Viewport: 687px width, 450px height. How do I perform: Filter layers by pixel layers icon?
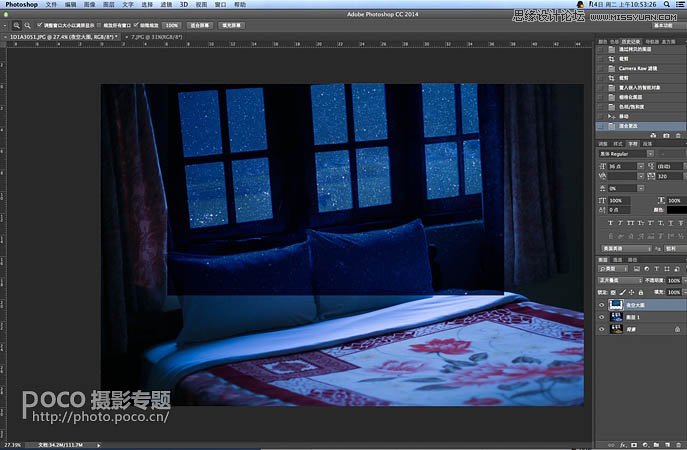pyautogui.click(x=636, y=269)
